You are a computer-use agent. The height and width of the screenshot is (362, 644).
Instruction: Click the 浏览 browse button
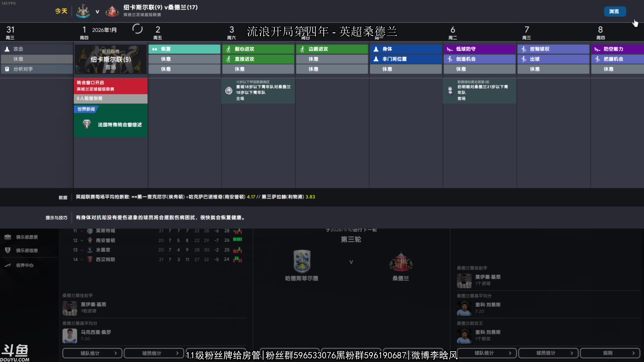[615, 11]
